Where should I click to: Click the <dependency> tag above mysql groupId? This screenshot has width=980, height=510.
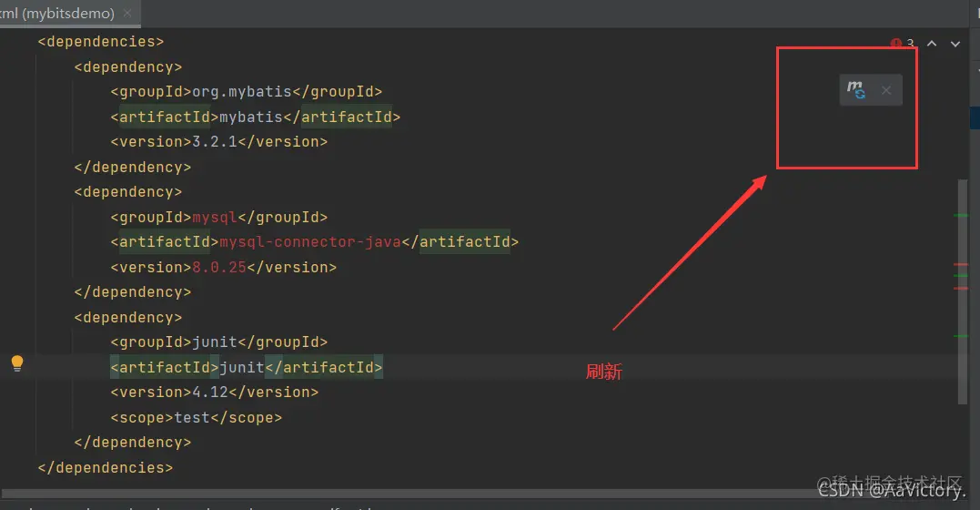click(128, 192)
